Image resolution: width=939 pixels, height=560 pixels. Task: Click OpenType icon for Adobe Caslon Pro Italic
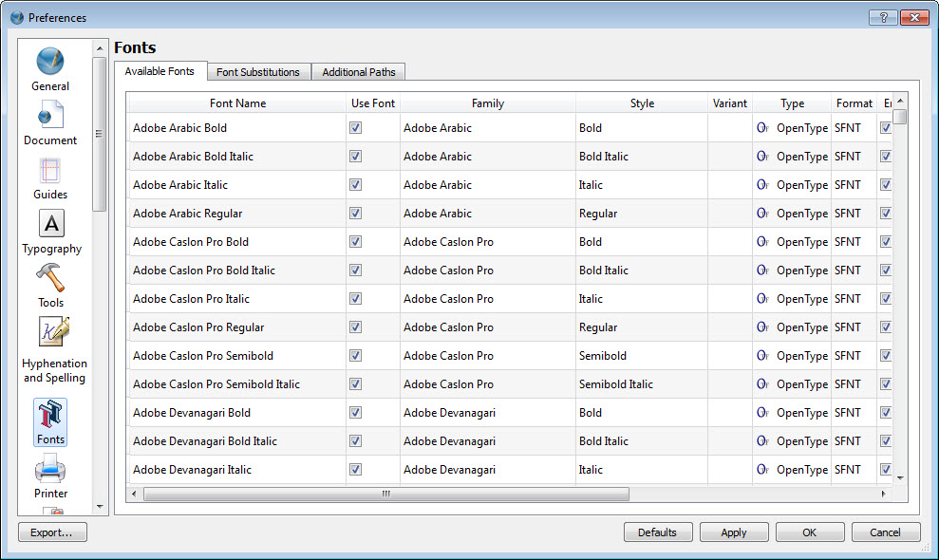pos(762,298)
